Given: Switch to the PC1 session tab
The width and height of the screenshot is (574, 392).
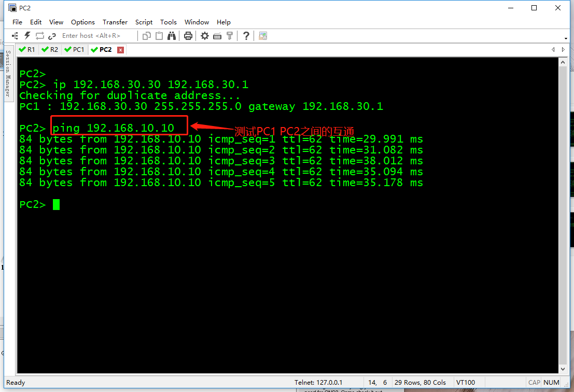Looking at the screenshot, I should [x=74, y=49].
